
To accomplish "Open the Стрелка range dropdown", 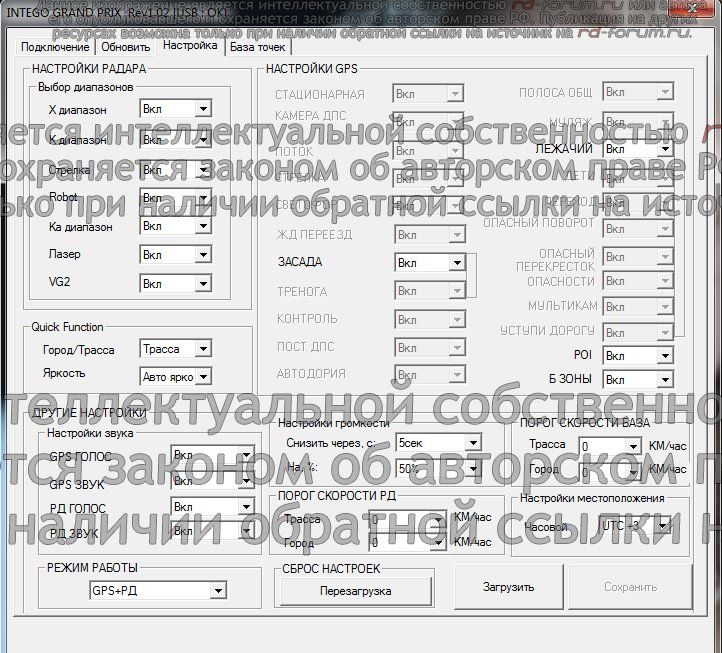I will click(x=175, y=170).
